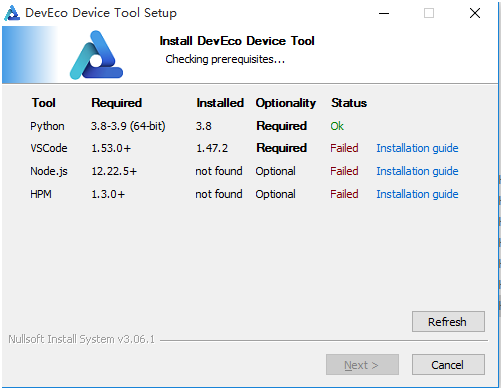Click Python installed version 3.8
The width and height of the screenshot is (503, 390).
[203, 126]
